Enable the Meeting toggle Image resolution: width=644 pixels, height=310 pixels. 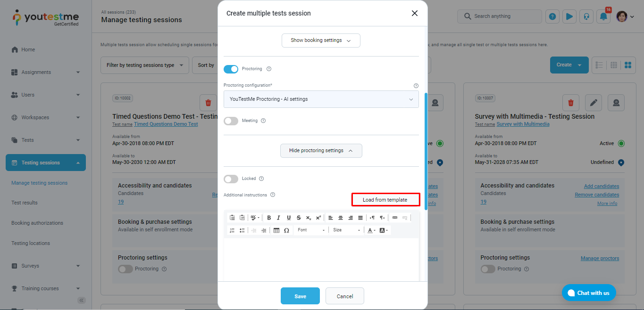pos(231,121)
